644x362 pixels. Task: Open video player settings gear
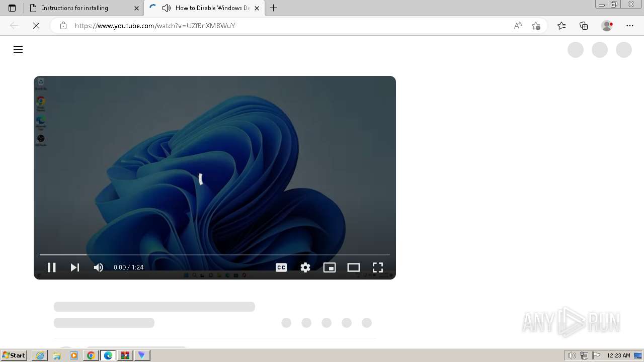coord(305,267)
